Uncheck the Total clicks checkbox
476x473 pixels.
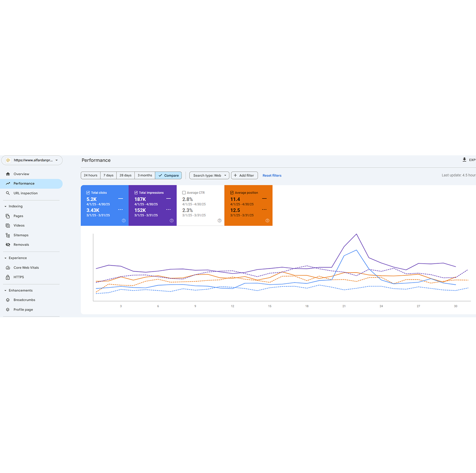click(88, 193)
